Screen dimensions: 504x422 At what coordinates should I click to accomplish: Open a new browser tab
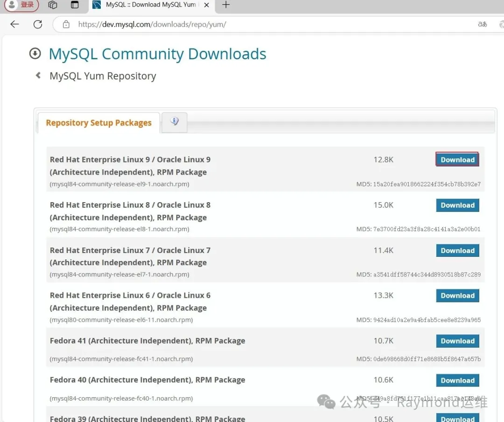226,5
